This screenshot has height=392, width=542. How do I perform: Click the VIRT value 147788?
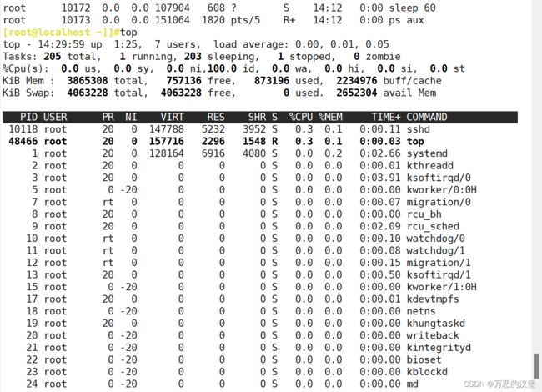(167, 129)
